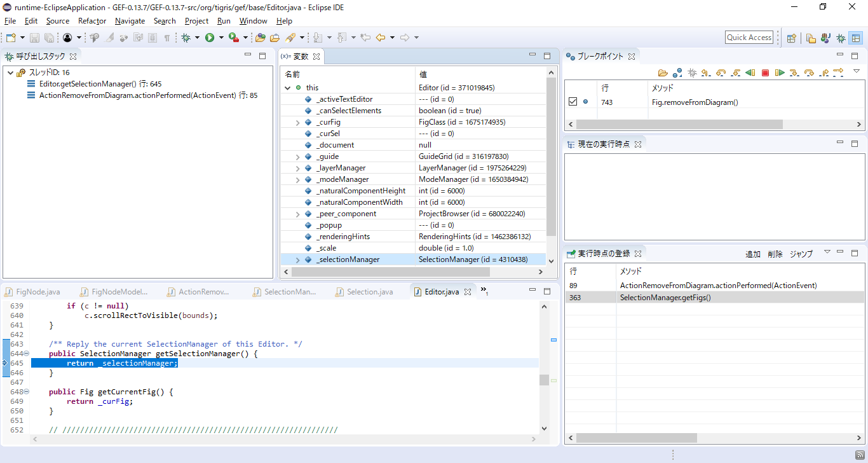868x463 pixels.
Task: Click the Open Type folder icon
Action: click(x=261, y=38)
